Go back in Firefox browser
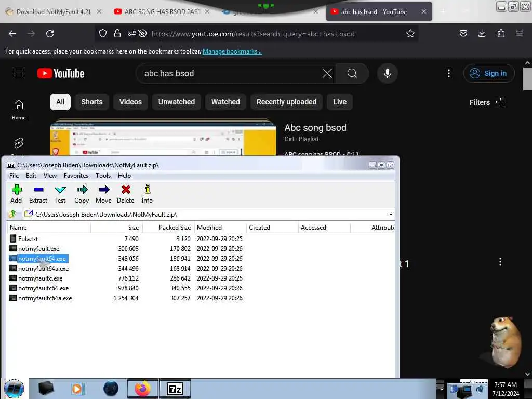The width and height of the screenshot is (532, 399). 12,34
